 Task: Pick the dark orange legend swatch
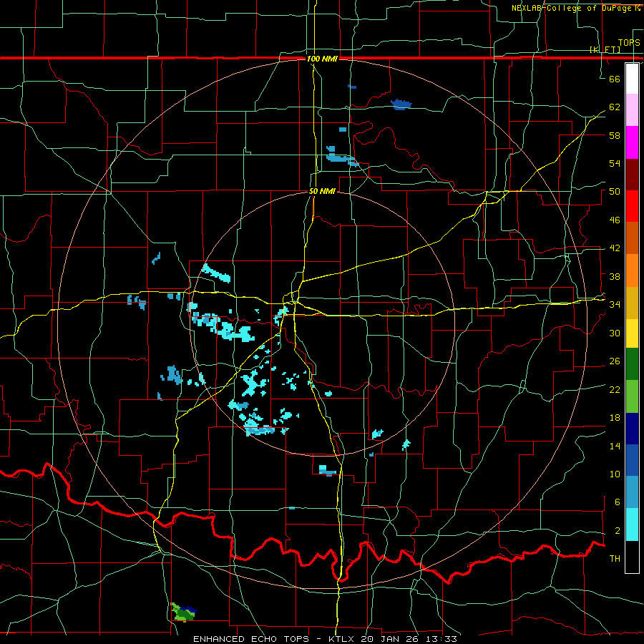[632, 238]
